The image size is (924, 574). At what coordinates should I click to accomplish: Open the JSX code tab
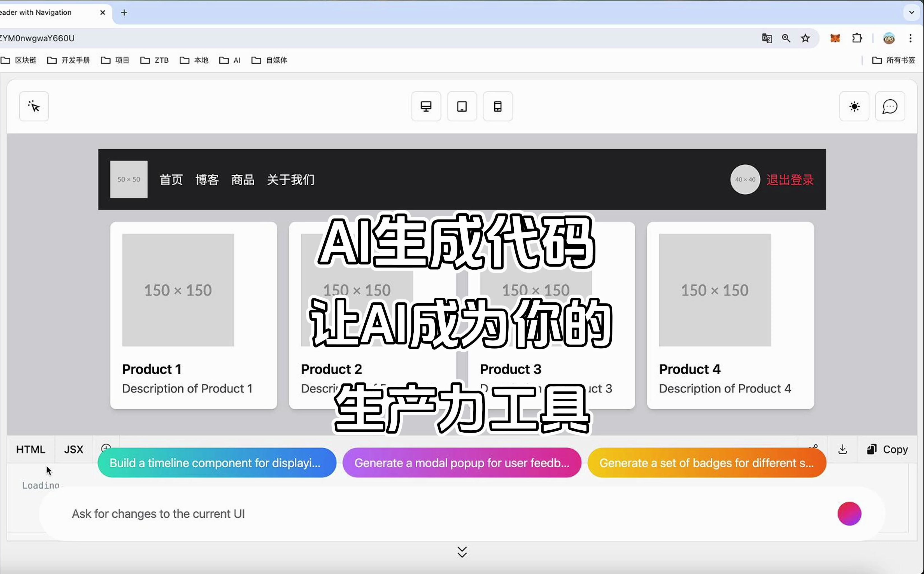coord(73,449)
